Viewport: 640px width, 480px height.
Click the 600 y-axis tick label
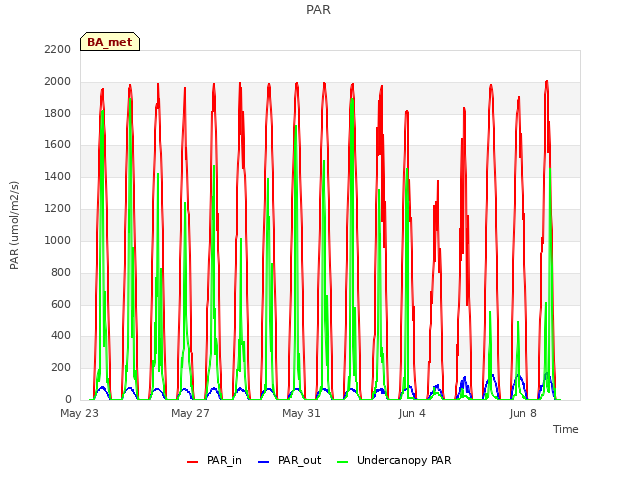61,304
